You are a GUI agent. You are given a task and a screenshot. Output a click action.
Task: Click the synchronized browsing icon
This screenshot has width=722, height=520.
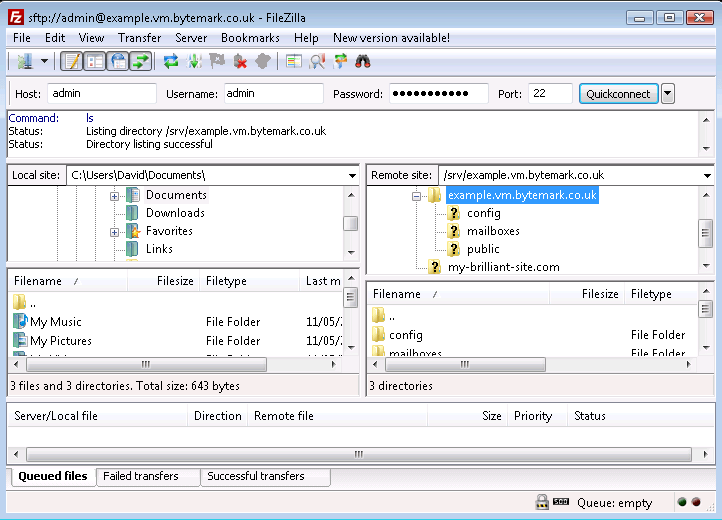(340, 61)
